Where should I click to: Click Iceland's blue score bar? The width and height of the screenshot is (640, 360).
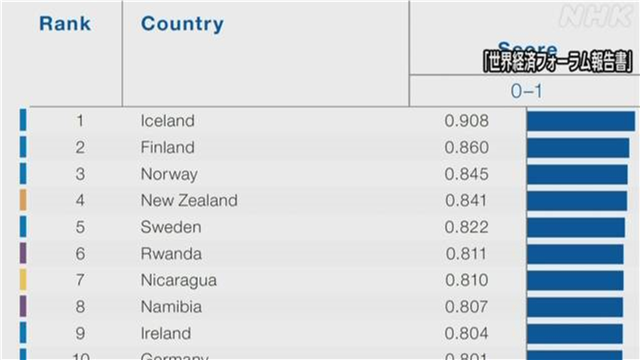581,121
